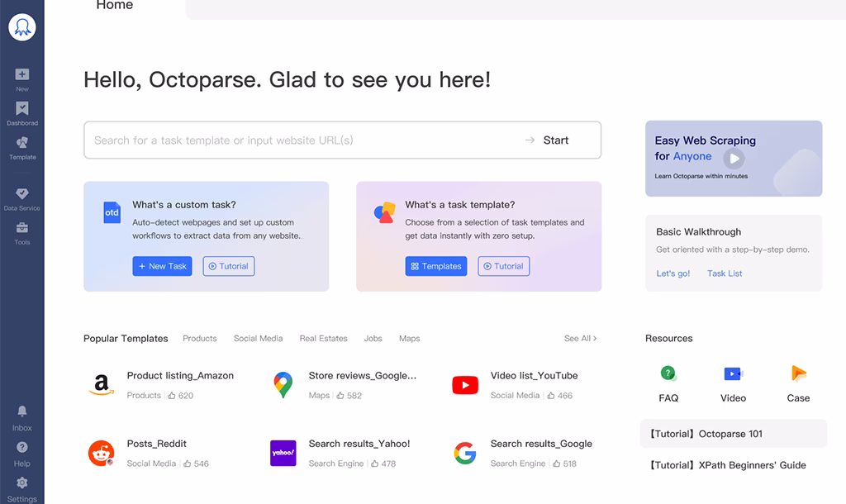Open Data Service in the sidebar
This screenshot has width=846, height=504.
coord(22,194)
